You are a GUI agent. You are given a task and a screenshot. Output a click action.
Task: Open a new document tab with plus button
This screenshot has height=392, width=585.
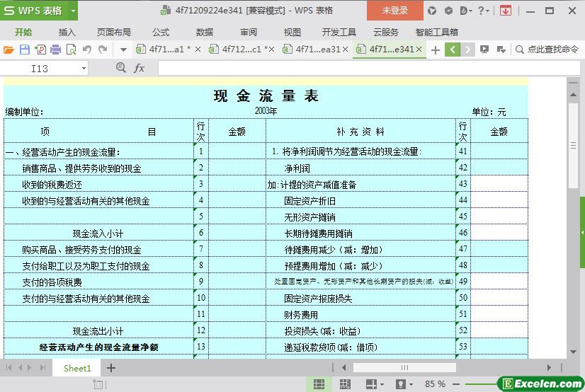click(x=435, y=50)
